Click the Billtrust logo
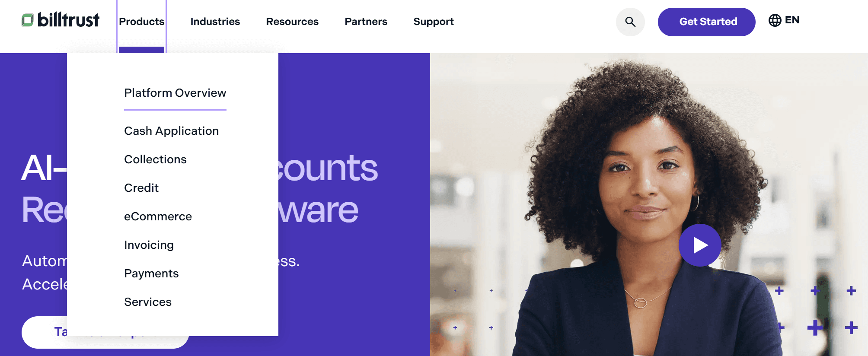868x356 pixels. pyautogui.click(x=61, y=20)
